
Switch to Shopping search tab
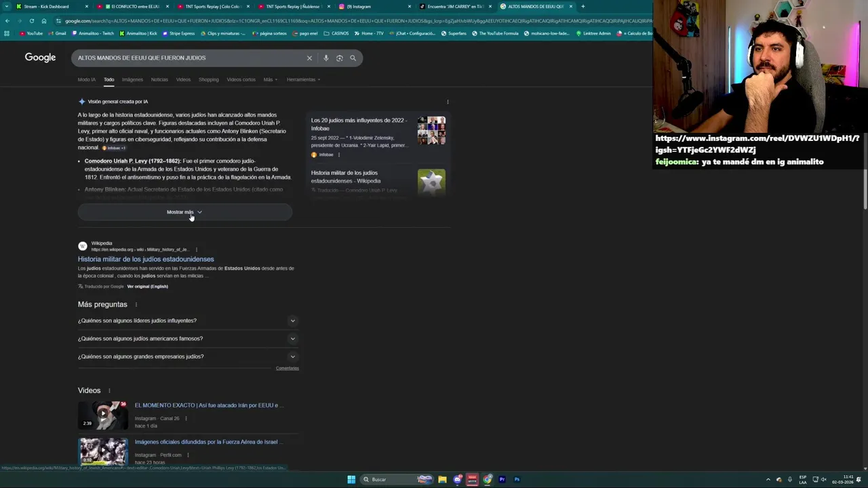coord(208,80)
